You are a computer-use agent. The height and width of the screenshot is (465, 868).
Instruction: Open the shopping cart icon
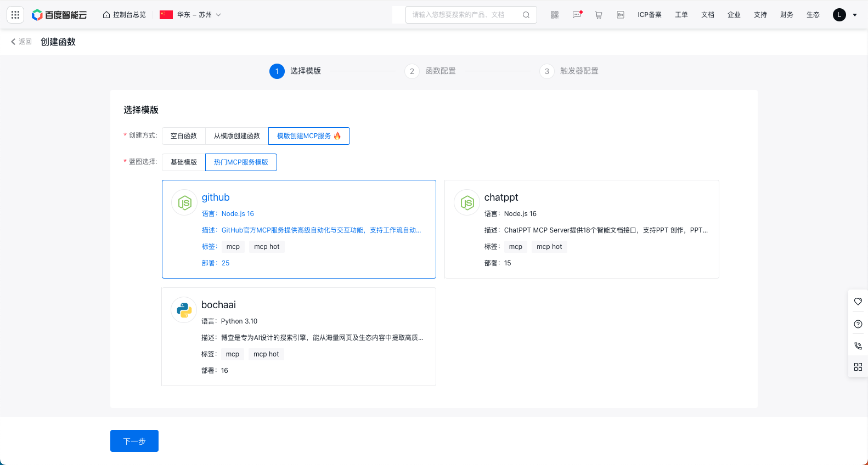click(x=599, y=15)
